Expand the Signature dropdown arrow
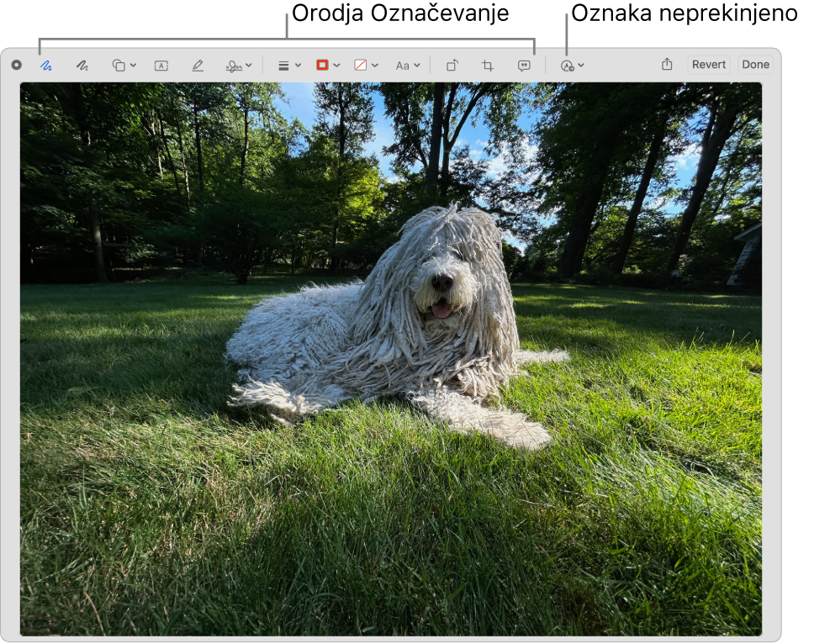The width and height of the screenshot is (814, 644). (x=249, y=66)
